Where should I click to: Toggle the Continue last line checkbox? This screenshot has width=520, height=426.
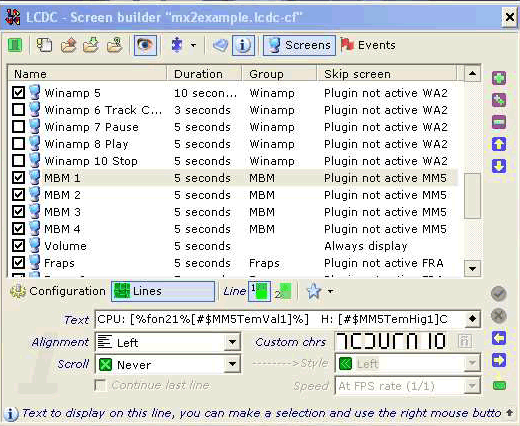coord(100,385)
